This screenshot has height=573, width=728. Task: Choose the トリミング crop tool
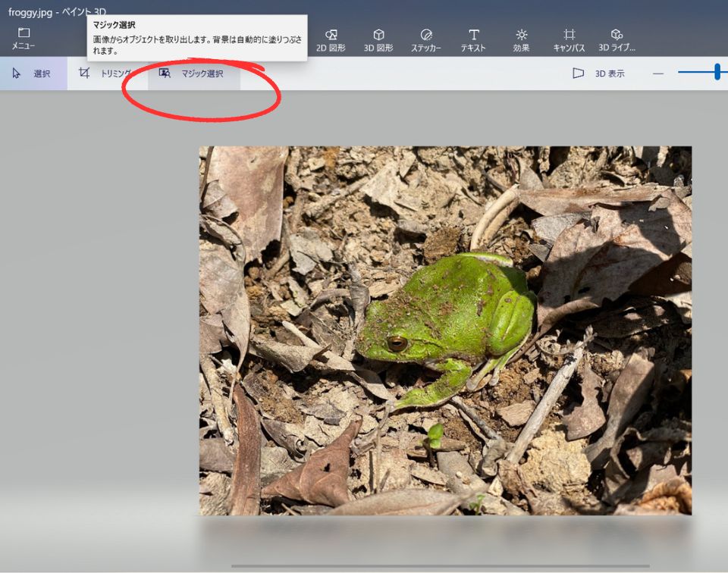click(x=108, y=74)
